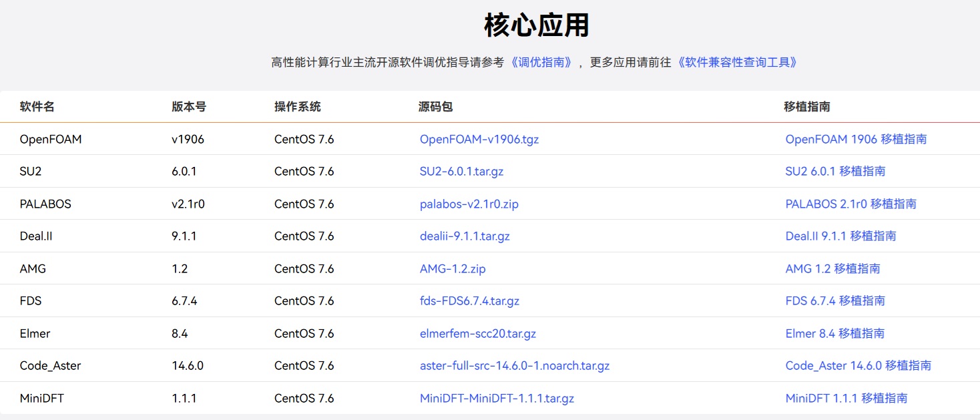Screen dimensions: 980x420
Task: Select the FDS software name cell
Action: pyautogui.click(x=31, y=300)
